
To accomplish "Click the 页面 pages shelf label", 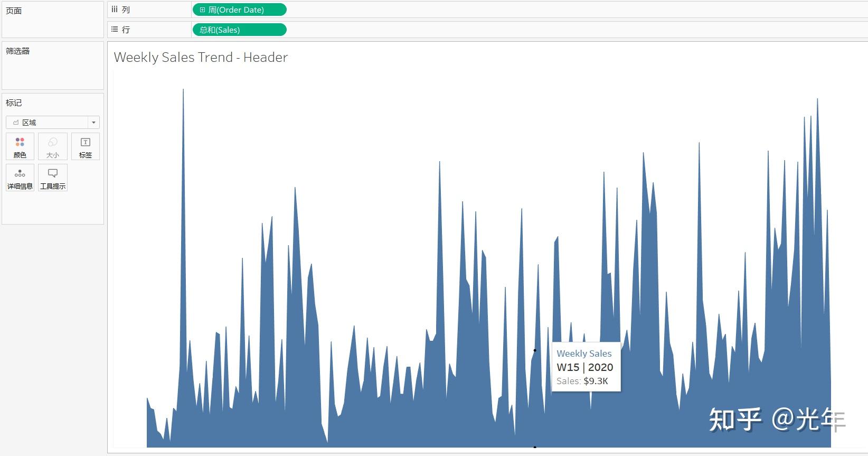I will coord(14,11).
